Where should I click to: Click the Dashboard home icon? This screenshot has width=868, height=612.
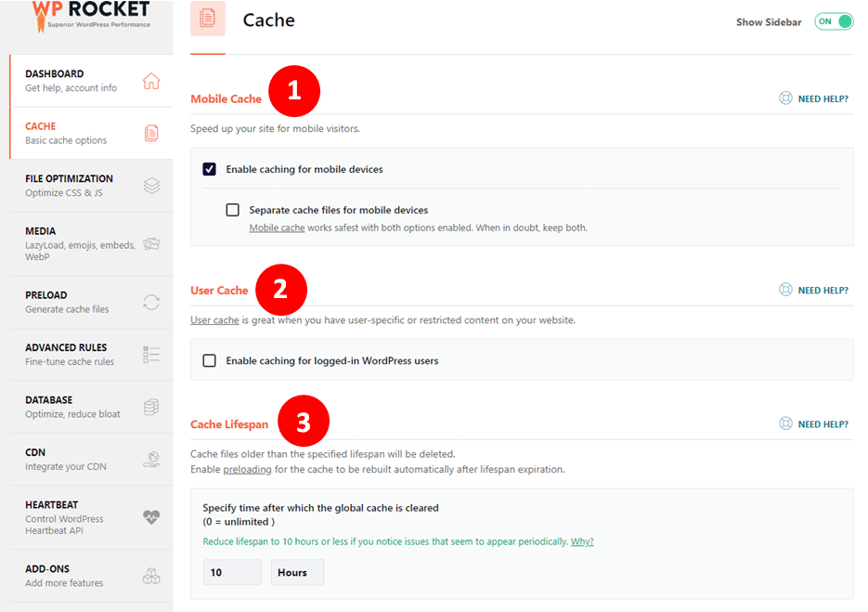tap(151, 81)
